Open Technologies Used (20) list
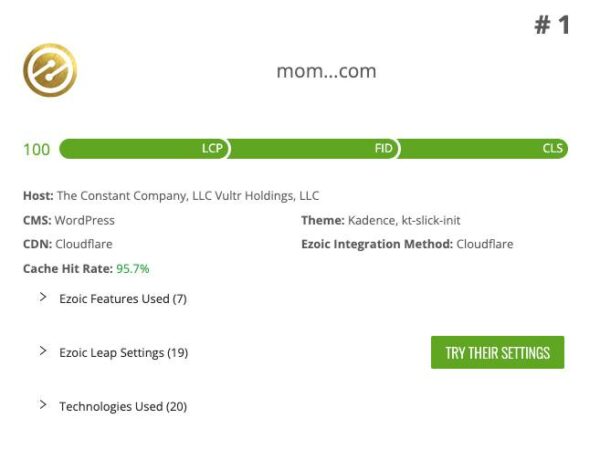The image size is (600, 450). [x=123, y=406]
